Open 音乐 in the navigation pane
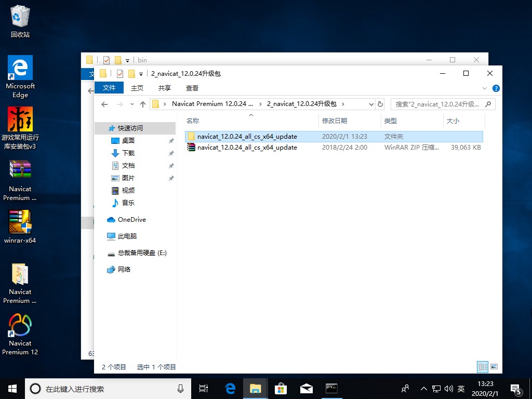Screen dimensions: 532x399 (128, 203)
